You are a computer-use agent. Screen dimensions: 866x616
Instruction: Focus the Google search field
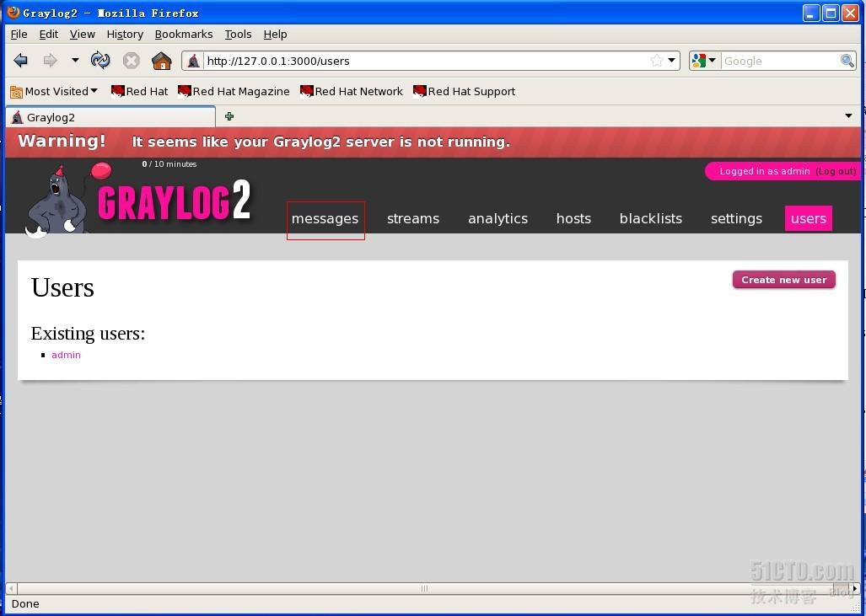(x=780, y=62)
